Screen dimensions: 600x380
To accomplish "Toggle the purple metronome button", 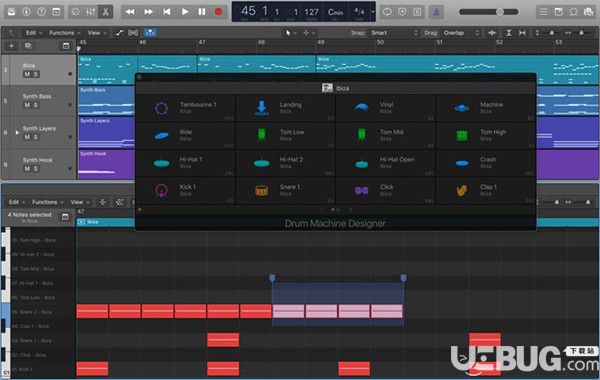I will 436,12.
